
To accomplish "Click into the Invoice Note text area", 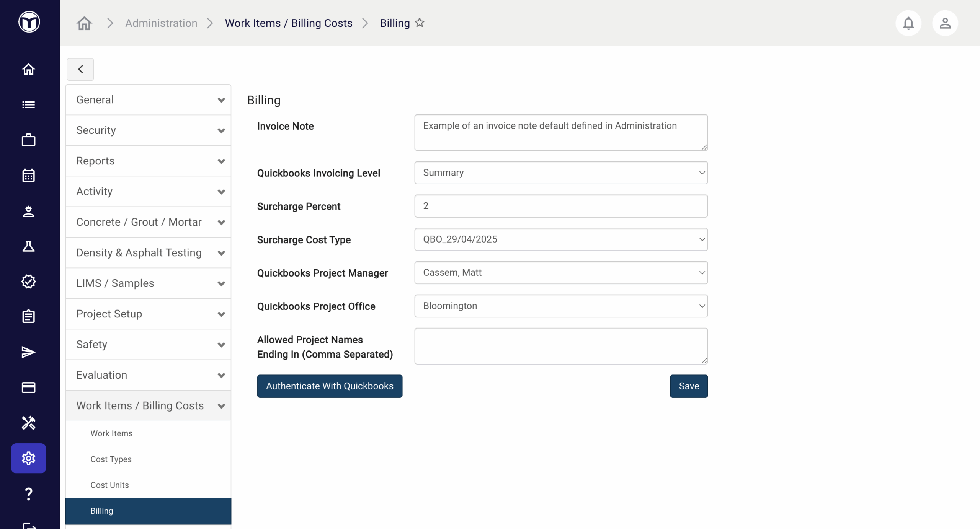I will pos(561,132).
